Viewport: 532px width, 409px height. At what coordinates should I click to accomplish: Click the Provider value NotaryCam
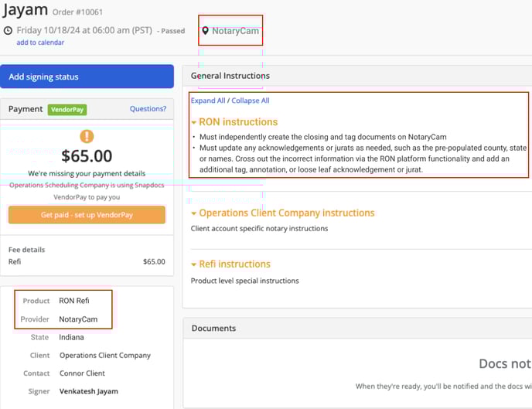click(78, 319)
